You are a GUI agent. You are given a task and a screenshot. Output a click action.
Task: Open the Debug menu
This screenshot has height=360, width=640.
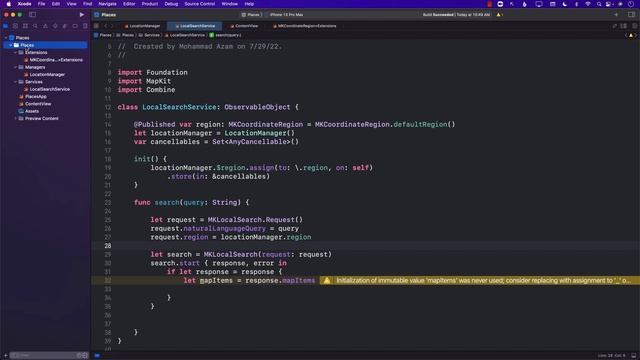pyautogui.click(x=171, y=4)
